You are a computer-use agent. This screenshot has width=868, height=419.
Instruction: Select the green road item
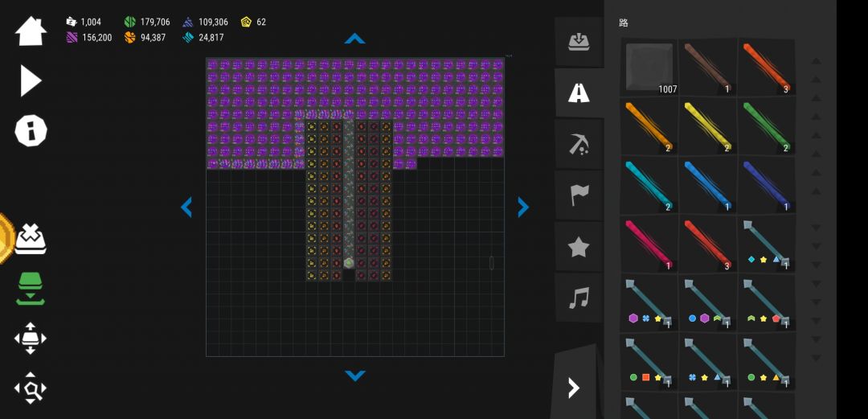pyautogui.click(x=767, y=126)
